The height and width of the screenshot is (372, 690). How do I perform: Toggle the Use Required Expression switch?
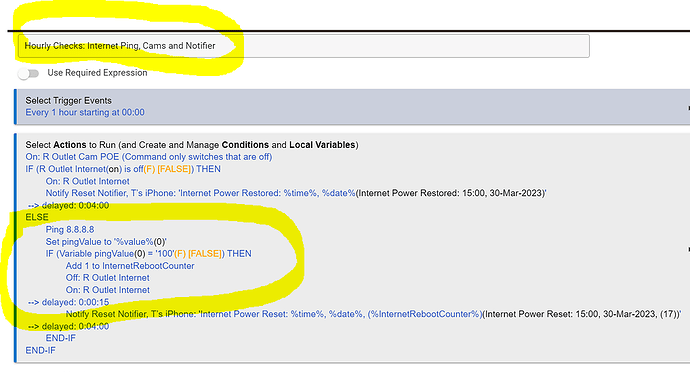[x=29, y=73]
